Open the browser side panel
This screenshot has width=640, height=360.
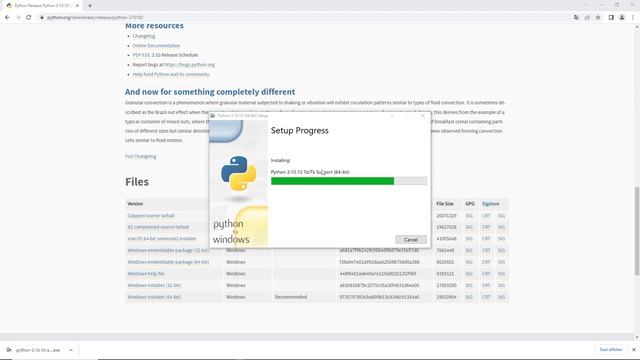pyautogui.click(x=611, y=18)
